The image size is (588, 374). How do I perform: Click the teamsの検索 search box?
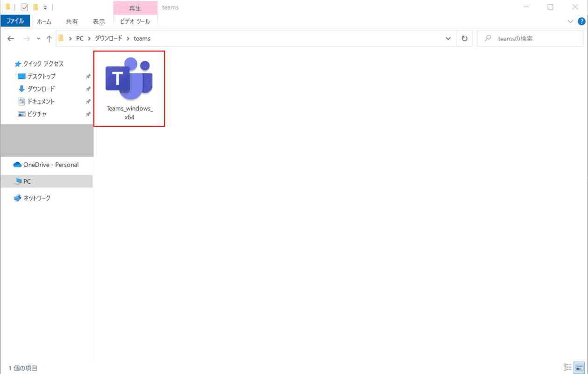530,39
